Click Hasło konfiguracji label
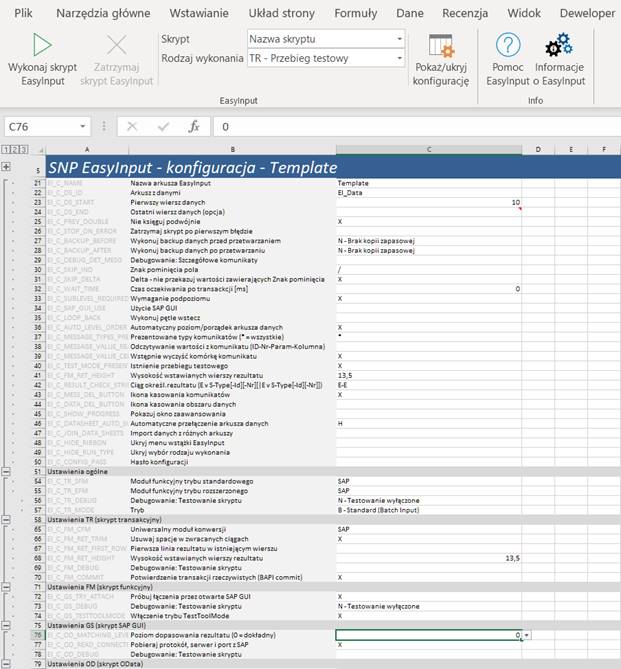The height and width of the screenshot is (669, 621). pyautogui.click(x=159, y=462)
